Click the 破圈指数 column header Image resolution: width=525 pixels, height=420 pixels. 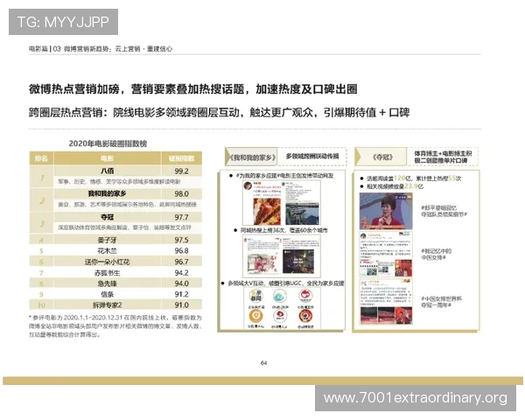181,158
